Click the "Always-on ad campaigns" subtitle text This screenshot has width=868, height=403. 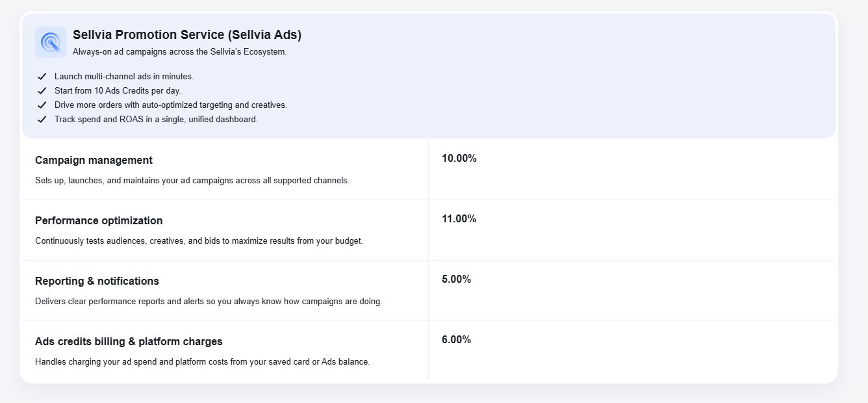[x=179, y=52]
